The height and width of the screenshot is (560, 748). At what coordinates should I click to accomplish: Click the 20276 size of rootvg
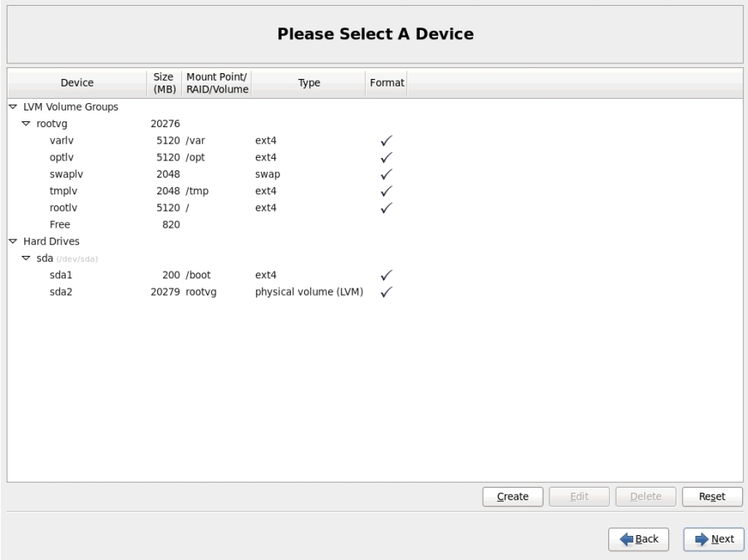tap(165, 124)
